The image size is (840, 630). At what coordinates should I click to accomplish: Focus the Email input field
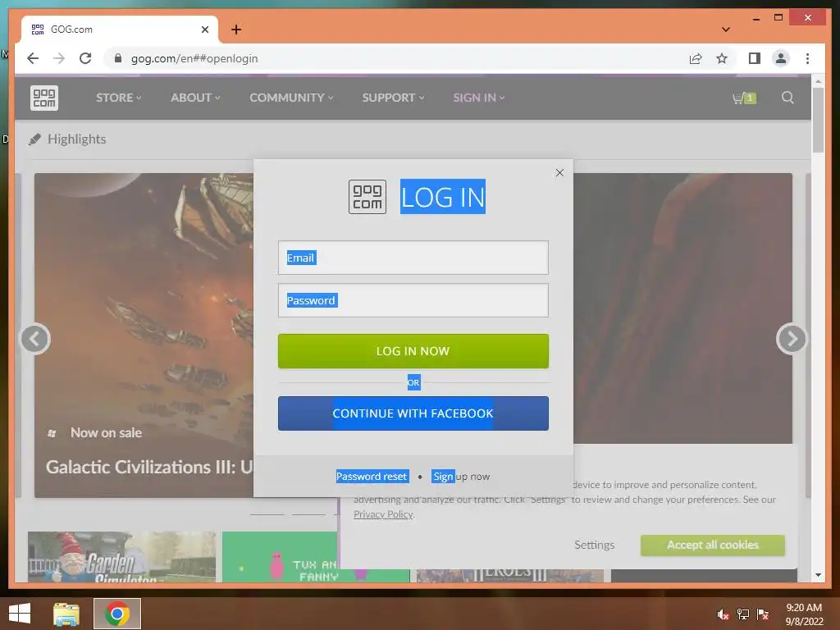click(x=413, y=258)
